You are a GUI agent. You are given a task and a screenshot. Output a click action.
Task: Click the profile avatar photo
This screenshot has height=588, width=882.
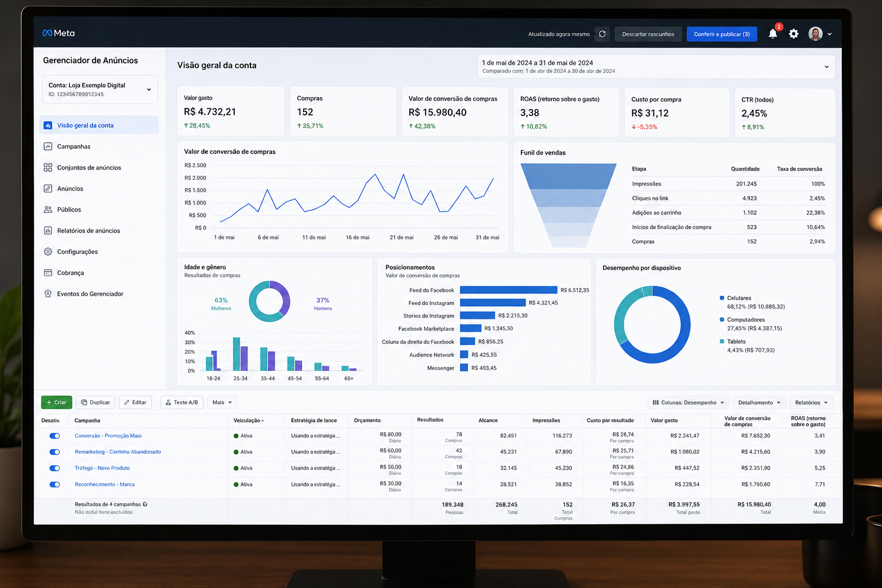pyautogui.click(x=815, y=34)
